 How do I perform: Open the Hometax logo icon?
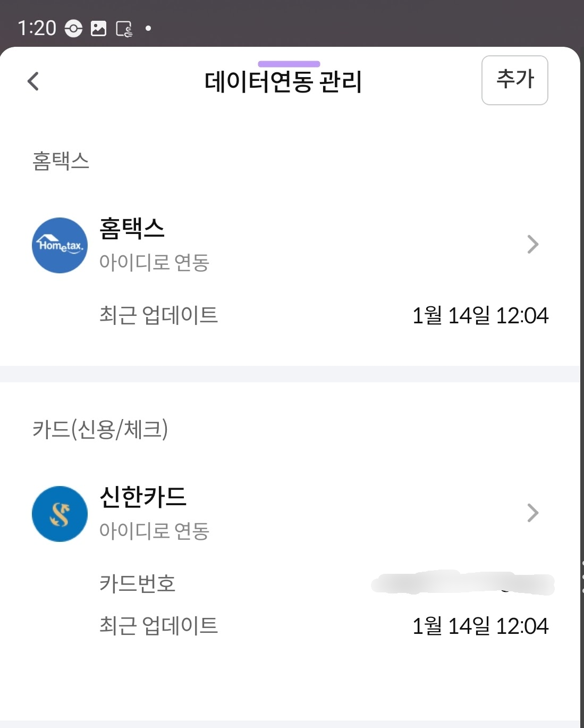click(60, 245)
